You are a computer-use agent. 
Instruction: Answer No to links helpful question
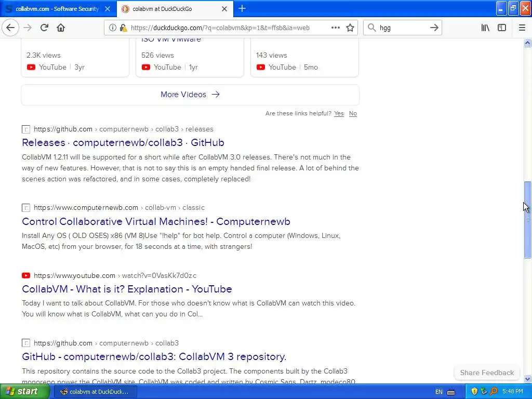click(353, 113)
